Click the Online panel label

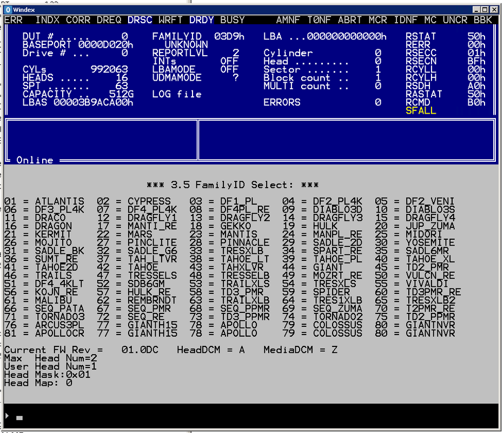tap(35, 160)
